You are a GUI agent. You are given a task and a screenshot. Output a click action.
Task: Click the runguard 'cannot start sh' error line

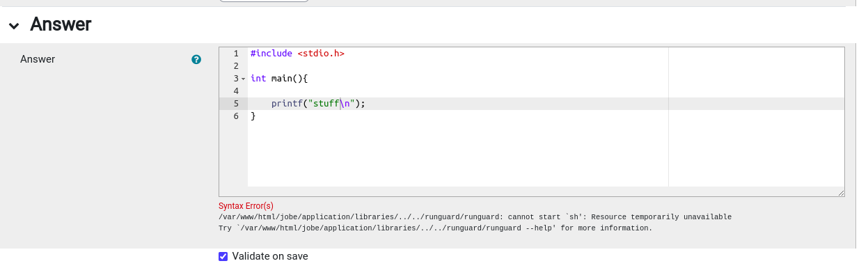475,217
